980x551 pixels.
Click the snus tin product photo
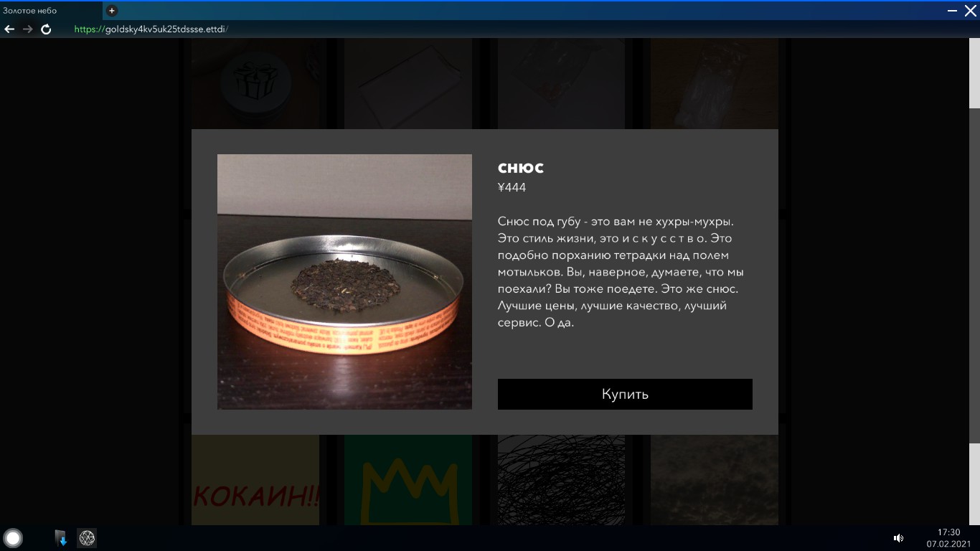pyautogui.click(x=344, y=282)
